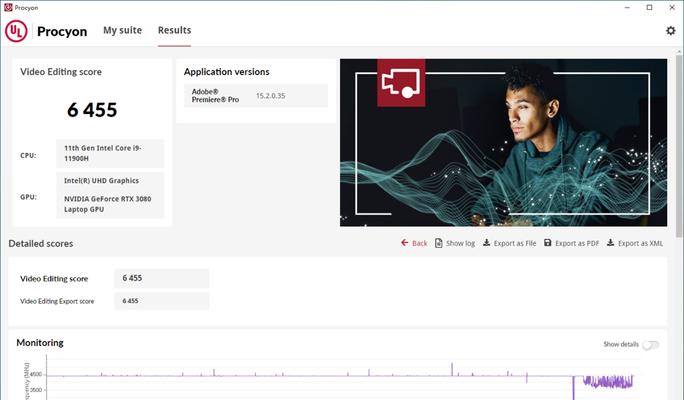This screenshot has height=400, width=684.
Task: Click the Video Editing score value field
Action: (162, 278)
